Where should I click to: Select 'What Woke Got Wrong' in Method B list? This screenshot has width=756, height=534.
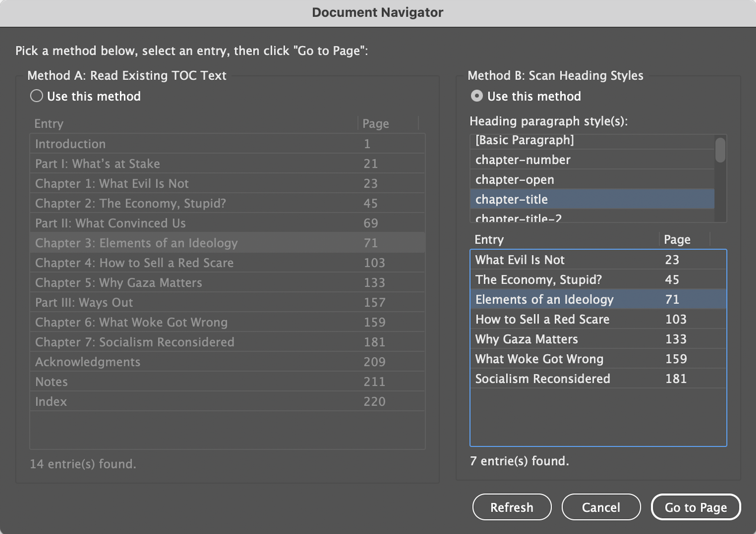[x=598, y=359]
